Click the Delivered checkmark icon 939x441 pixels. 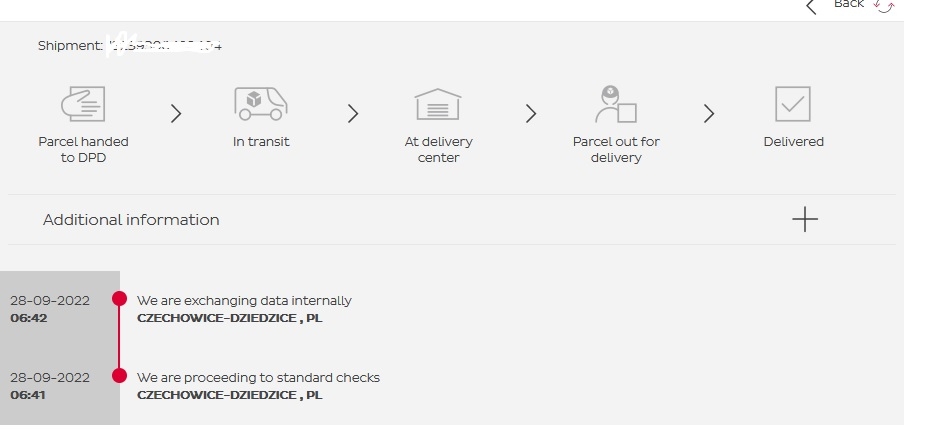pos(793,104)
